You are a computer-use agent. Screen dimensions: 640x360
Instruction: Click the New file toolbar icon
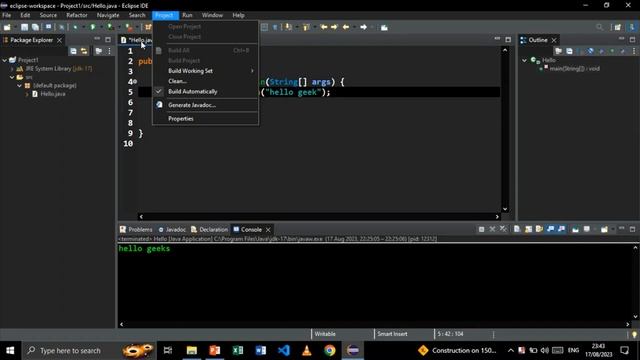point(7,27)
